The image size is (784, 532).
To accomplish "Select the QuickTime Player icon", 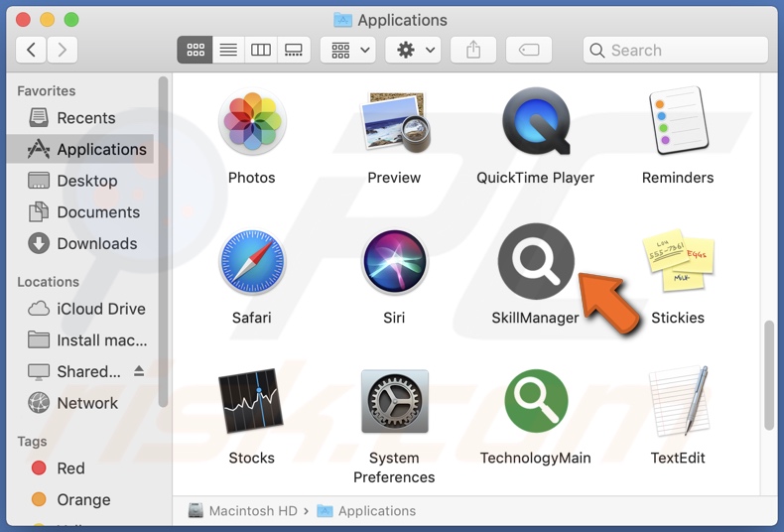I will click(536, 121).
